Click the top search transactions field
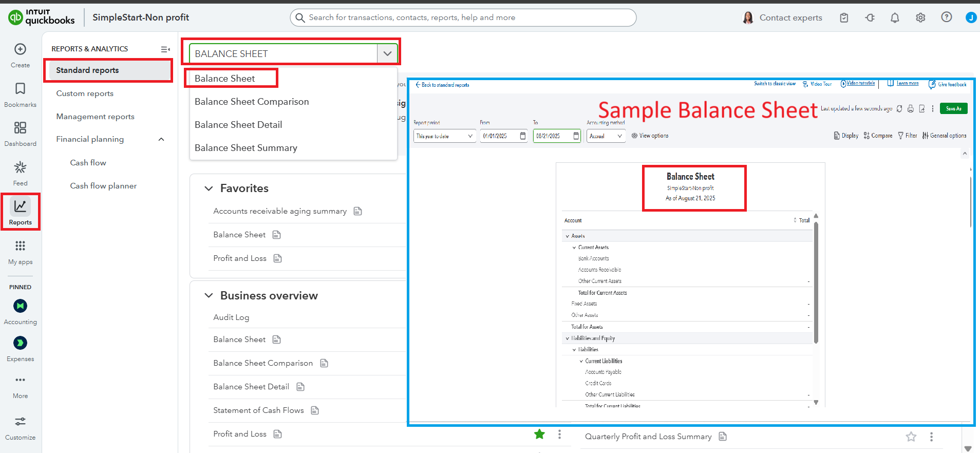 pos(462,17)
